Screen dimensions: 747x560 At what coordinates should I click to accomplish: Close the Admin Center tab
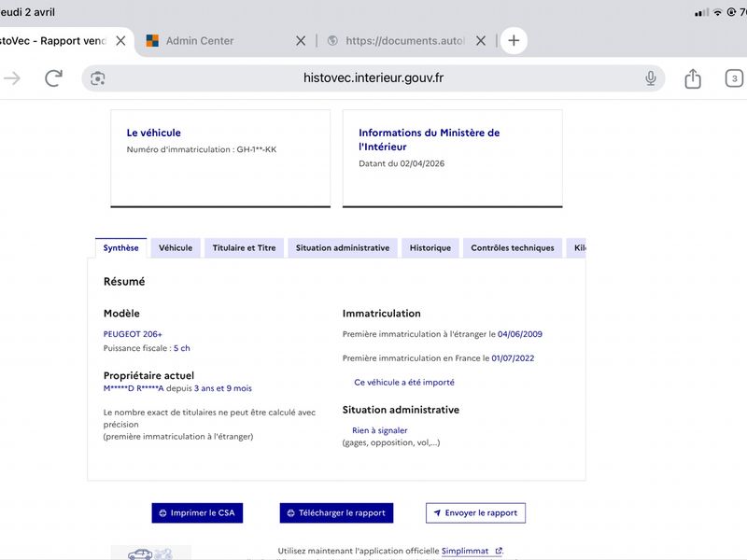pyautogui.click(x=301, y=41)
